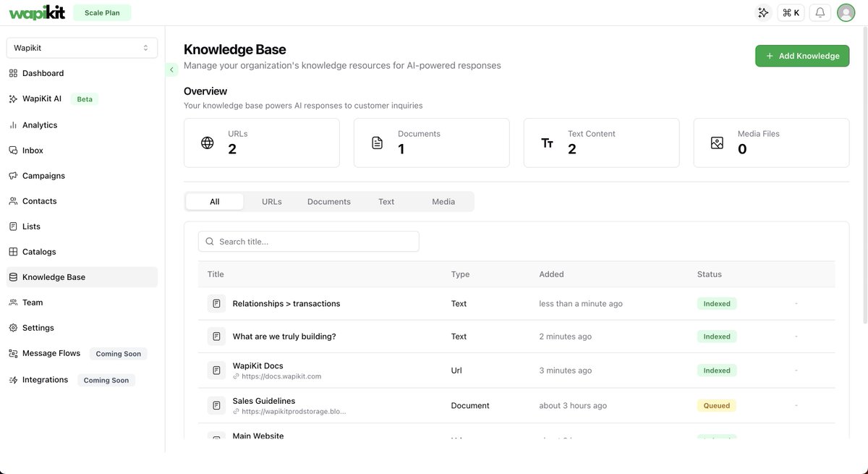Open the 'Relationships > transactions' entry
Screen dimensions: 868x474
(x=286, y=304)
